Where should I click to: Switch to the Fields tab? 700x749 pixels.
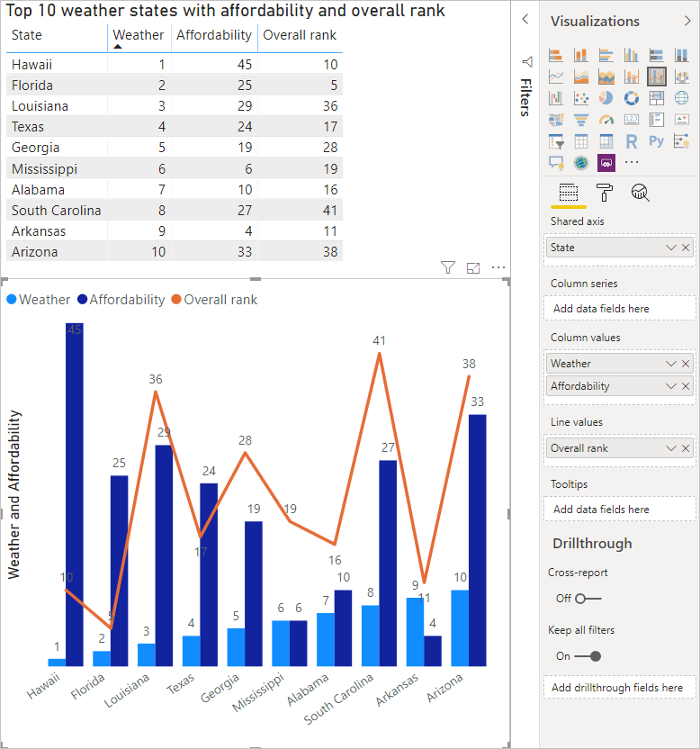coord(569,193)
